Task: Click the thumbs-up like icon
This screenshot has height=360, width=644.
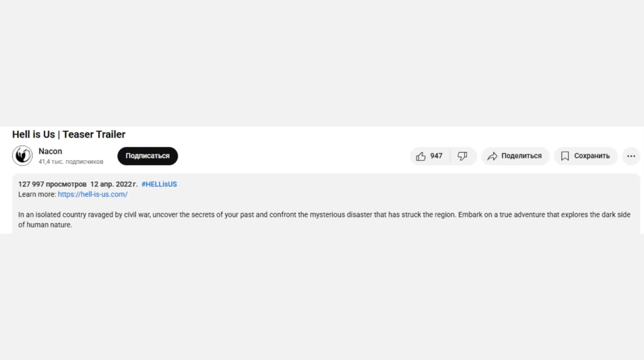Action: pyautogui.click(x=421, y=156)
